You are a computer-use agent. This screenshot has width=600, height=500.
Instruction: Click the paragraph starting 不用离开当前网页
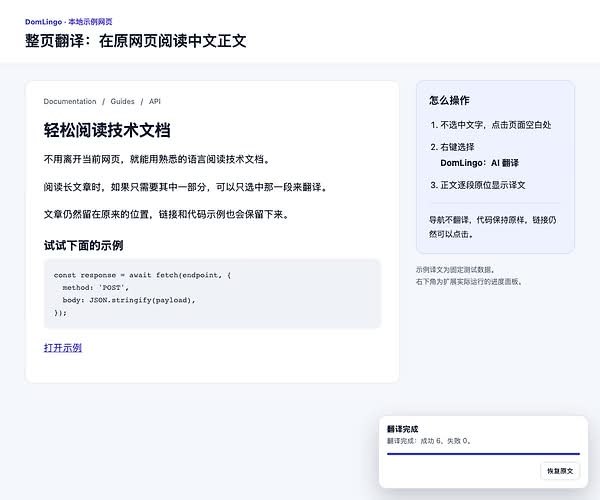coord(158,159)
